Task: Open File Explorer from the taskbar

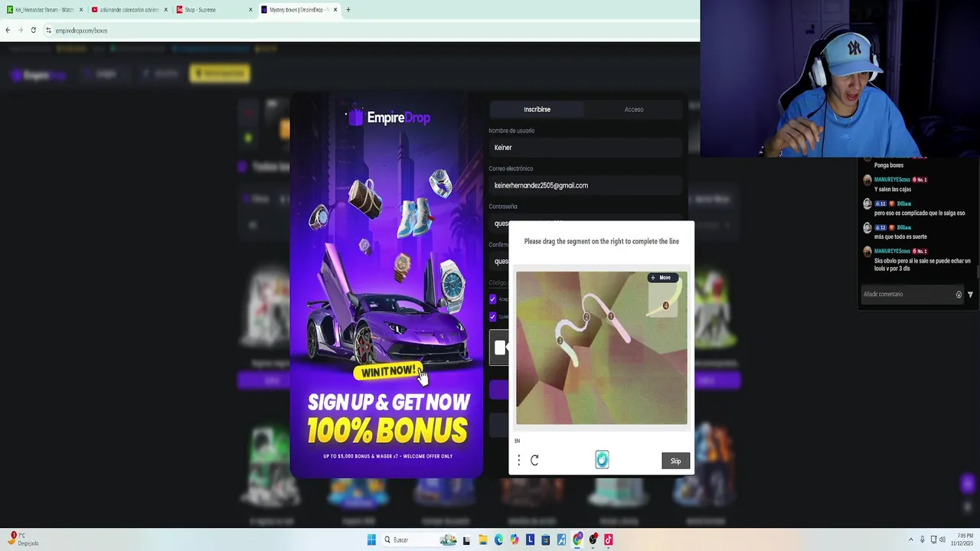Action: pos(482,540)
